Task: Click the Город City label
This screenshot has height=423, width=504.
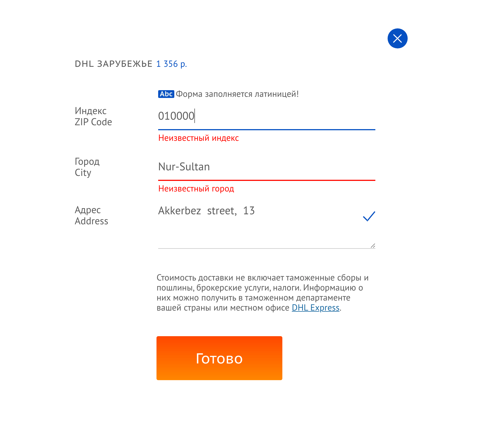Action: click(x=87, y=167)
